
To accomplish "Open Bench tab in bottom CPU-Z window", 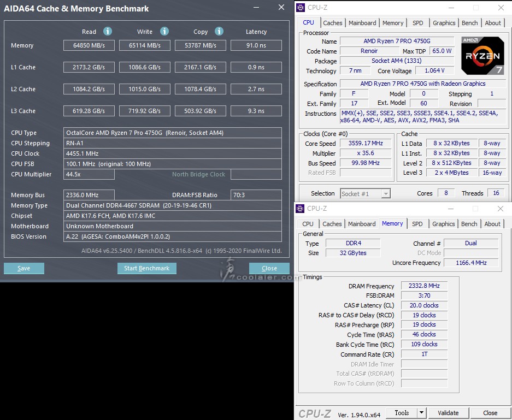I will tap(469, 224).
